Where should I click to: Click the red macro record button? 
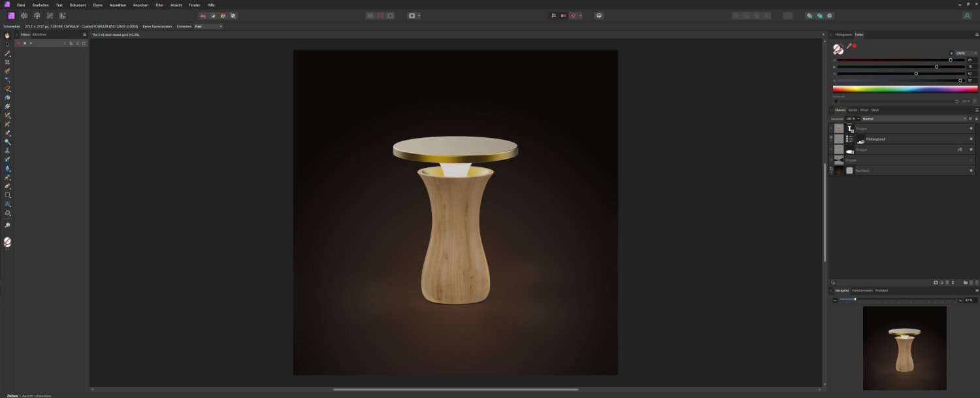coord(19,43)
